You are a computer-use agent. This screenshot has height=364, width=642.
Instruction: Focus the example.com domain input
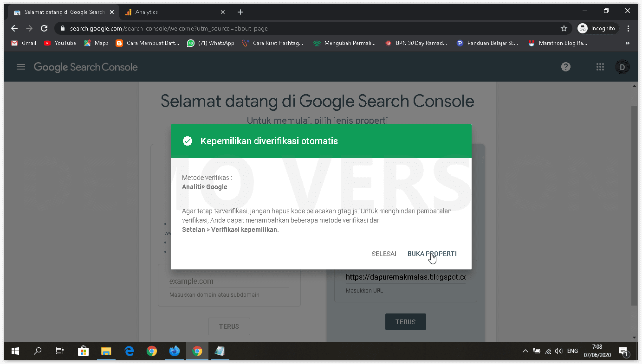click(229, 281)
